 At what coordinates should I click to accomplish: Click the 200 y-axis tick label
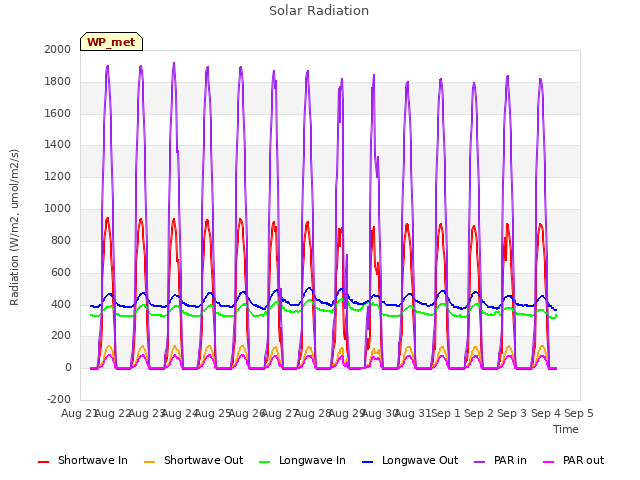(x=61, y=336)
